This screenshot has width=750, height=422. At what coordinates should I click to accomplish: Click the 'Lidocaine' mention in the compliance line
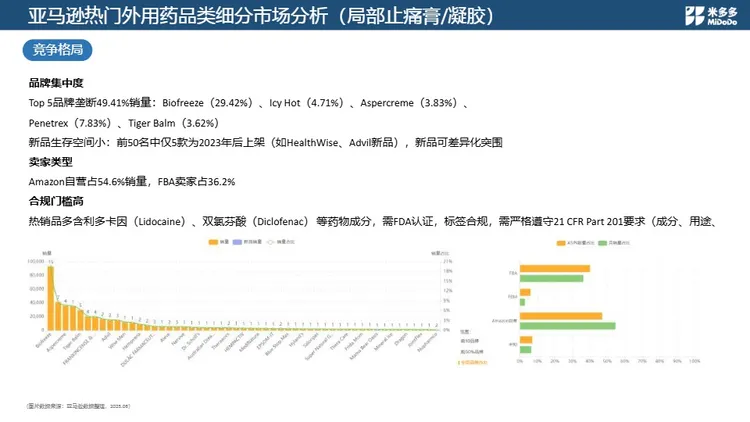pyautogui.click(x=160, y=222)
